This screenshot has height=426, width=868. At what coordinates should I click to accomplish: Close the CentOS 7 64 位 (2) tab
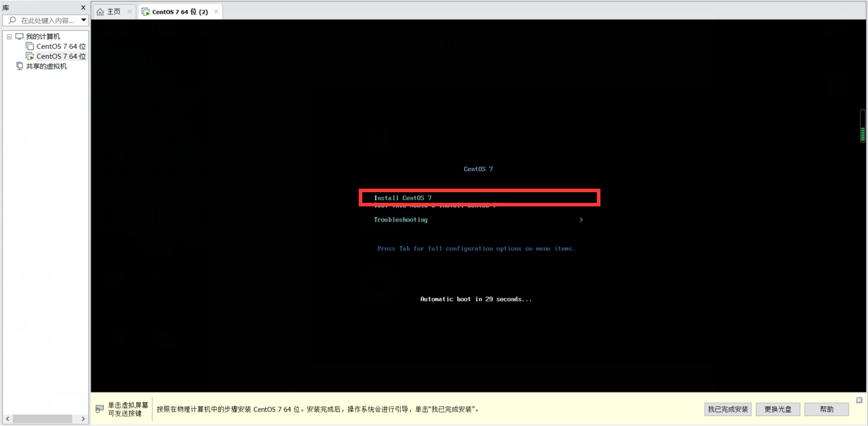(x=216, y=12)
